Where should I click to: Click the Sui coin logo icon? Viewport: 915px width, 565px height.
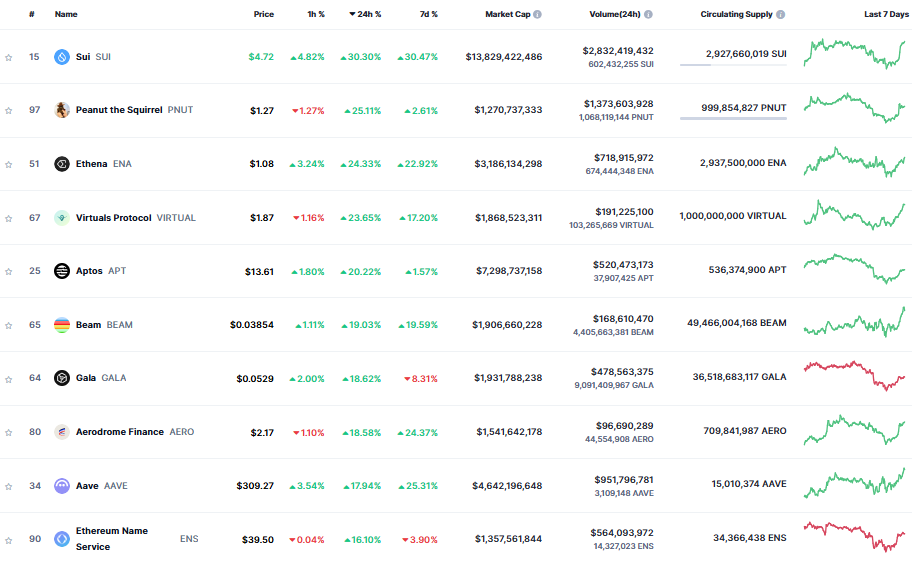pyautogui.click(x=62, y=57)
